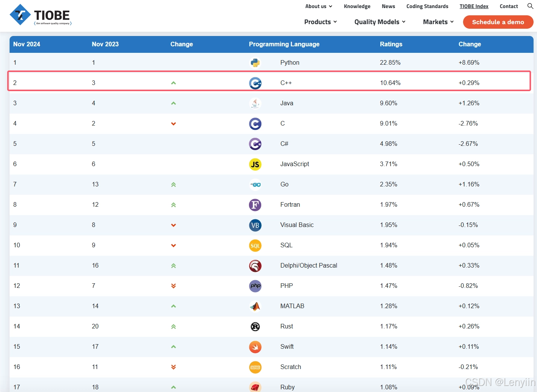Click the -0.82% change for PHP
This screenshot has width=537, height=392.
tap(468, 286)
